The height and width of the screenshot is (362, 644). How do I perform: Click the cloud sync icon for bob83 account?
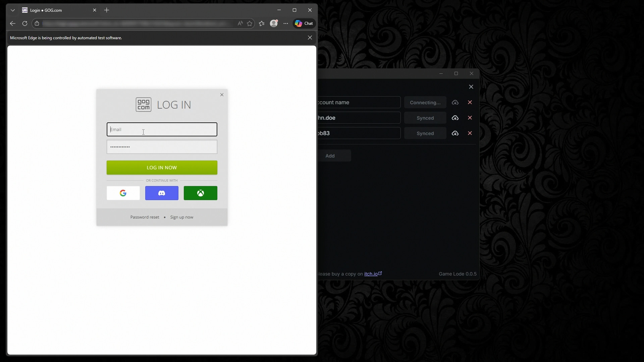[455, 133]
